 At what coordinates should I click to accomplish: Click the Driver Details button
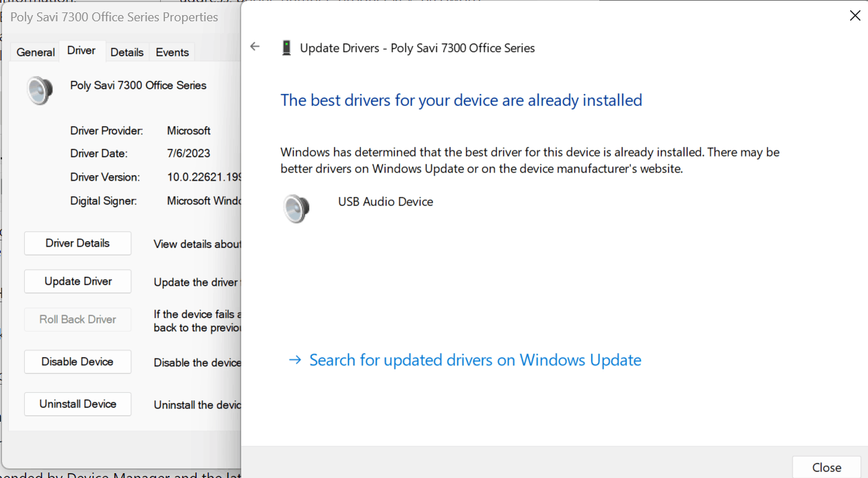[x=78, y=243]
